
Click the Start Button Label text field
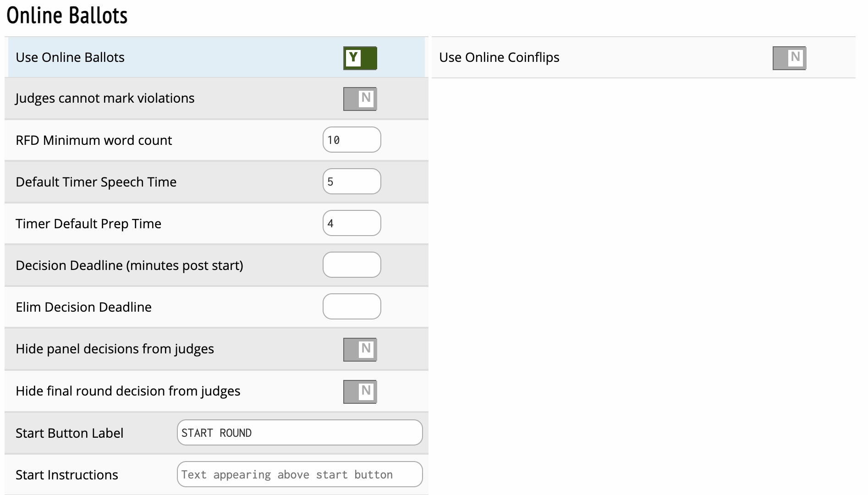click(299, 433)
